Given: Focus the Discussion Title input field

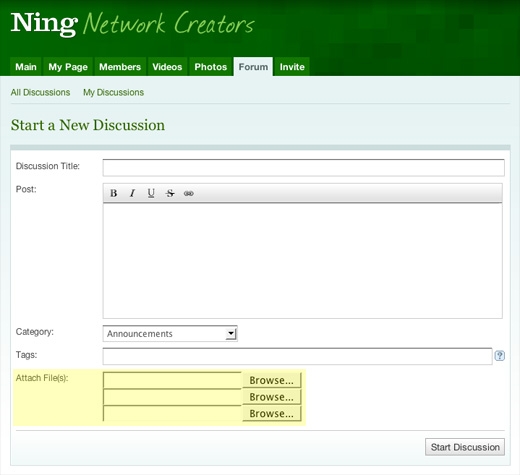Looking at the screenshot, I should [304, 167].
